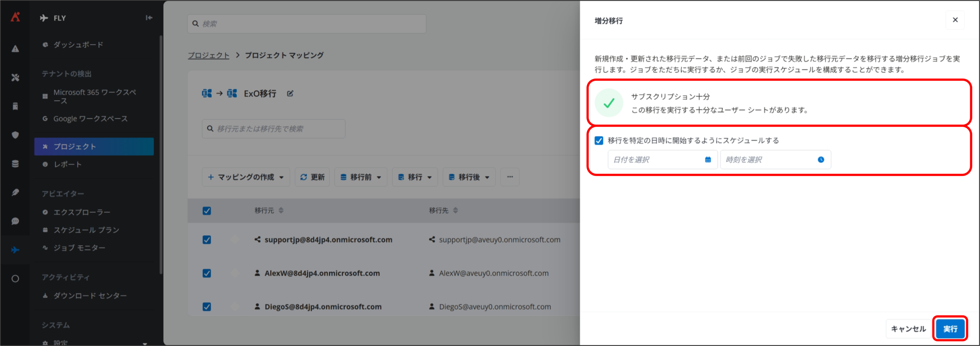Open the chat bubble icon in left rail

coord(15,221)
